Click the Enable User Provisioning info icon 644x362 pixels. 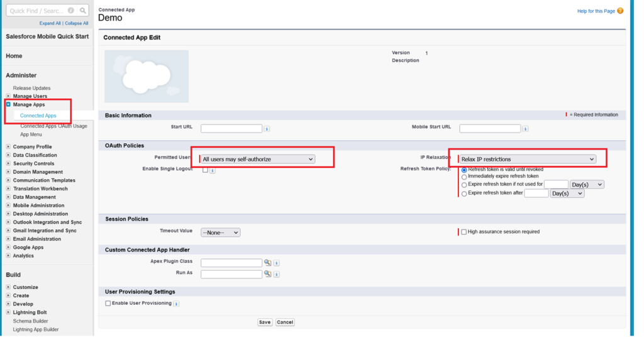tap(176, 304)
